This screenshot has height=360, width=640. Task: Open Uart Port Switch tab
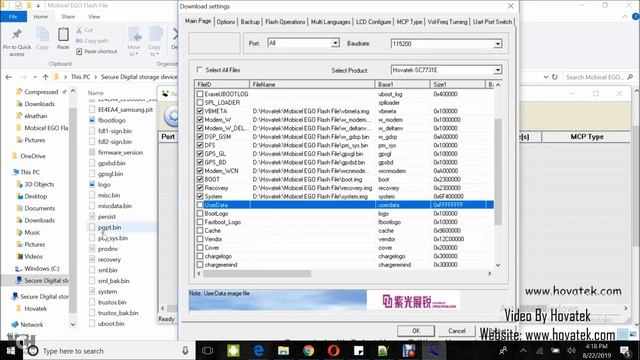click(x=492, y=22)
